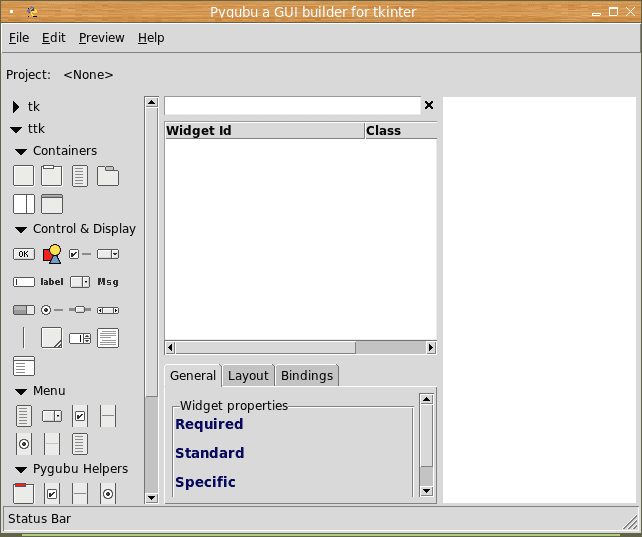Select the Progressbar widget icon
Viewport: 642px width, 537px height.
(x=23, y=310)
